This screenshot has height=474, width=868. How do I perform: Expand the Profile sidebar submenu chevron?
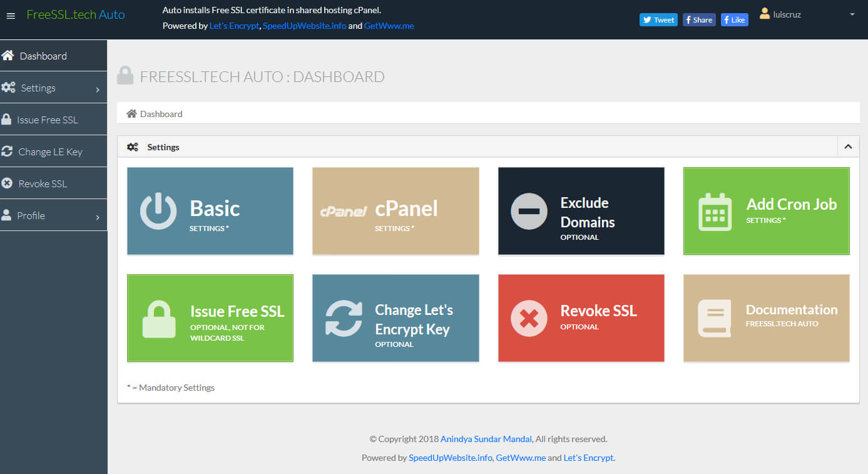(x=98, y=217)
